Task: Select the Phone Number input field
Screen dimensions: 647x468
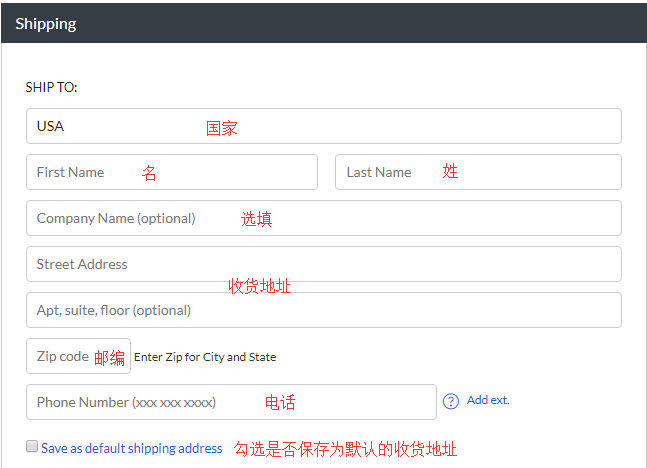Action: point(231,402)
